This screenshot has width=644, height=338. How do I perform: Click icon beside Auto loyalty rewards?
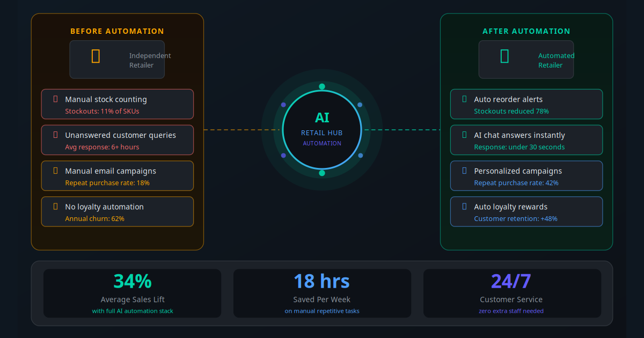point(464,207)
